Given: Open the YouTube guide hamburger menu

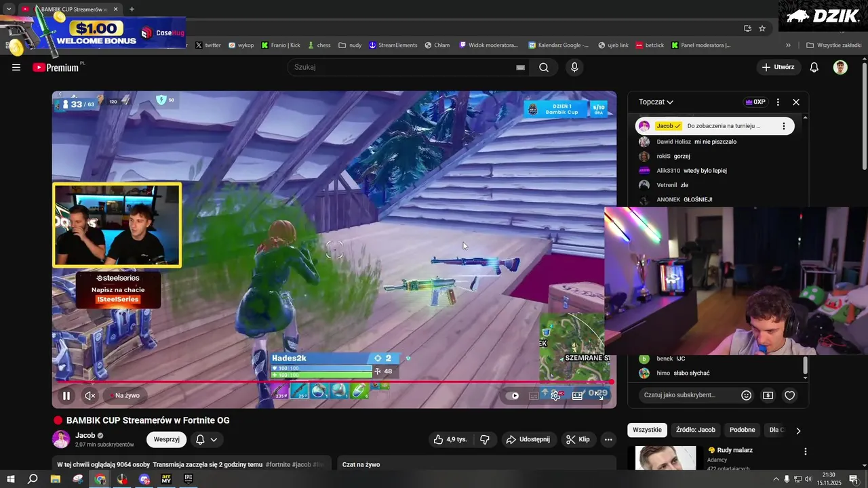Looking at the screenshot, I should (x=16, y=67).
